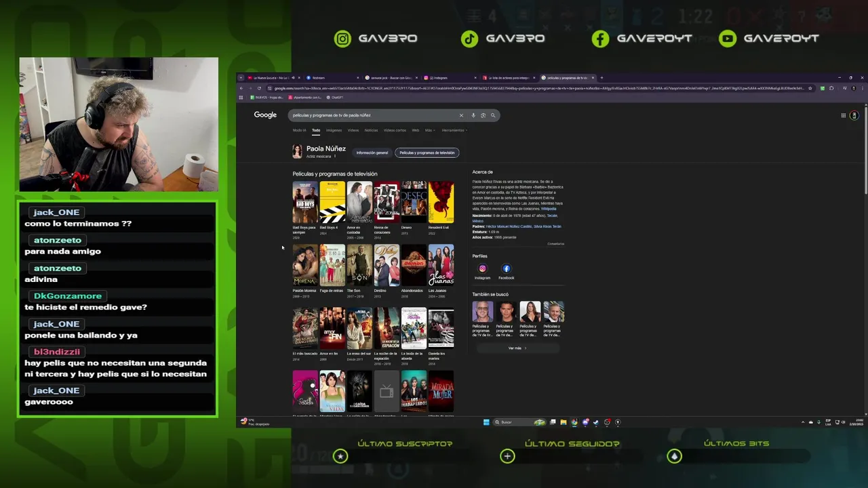Expand the Herramientas tools dropdown
868x488 pixels.
point(454,130)
